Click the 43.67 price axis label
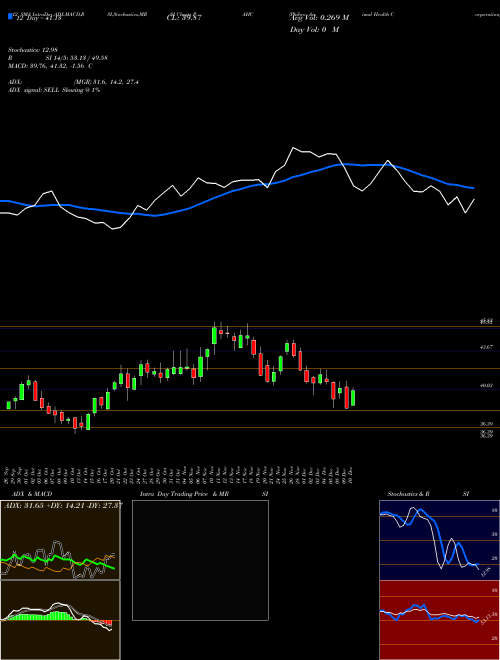Viewport: 500px width, 660px height. tap(487, 347)
